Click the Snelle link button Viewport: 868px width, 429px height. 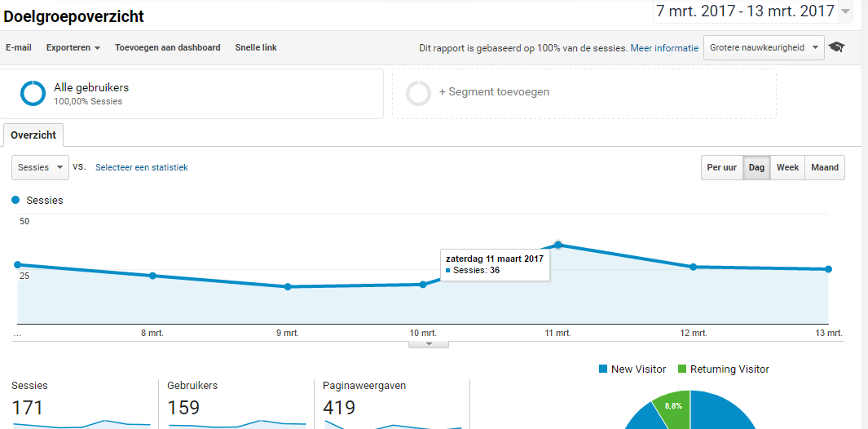256,47
